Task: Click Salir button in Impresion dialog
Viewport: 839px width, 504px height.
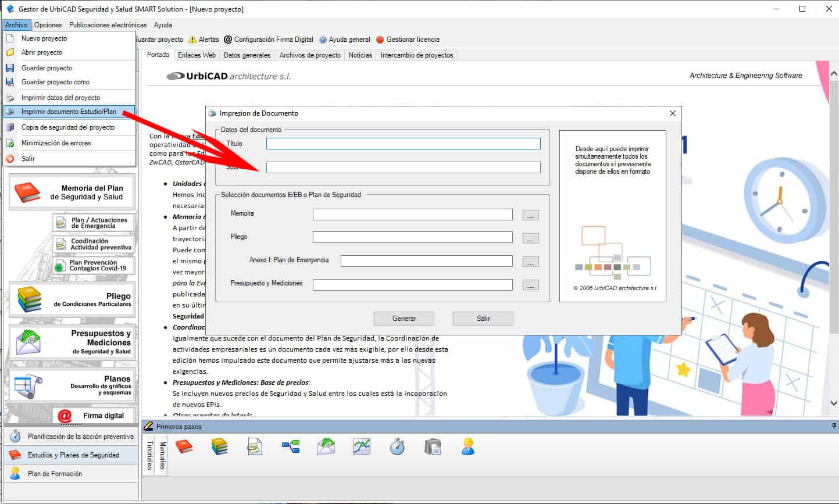Action: click(483, 319)
